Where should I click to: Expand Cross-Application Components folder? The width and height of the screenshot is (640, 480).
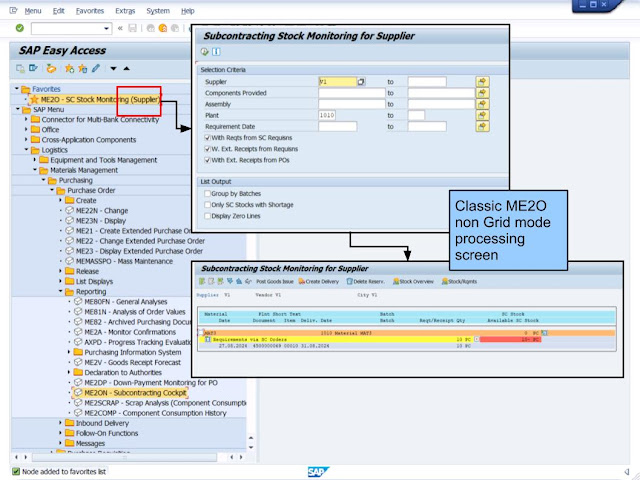coord(26,140)
